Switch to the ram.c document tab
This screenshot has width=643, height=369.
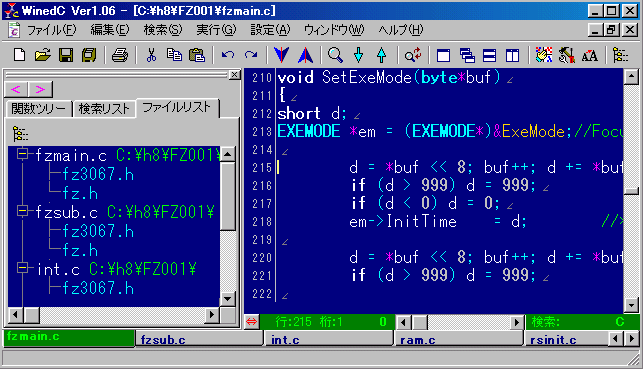click(x=458, y=339)
